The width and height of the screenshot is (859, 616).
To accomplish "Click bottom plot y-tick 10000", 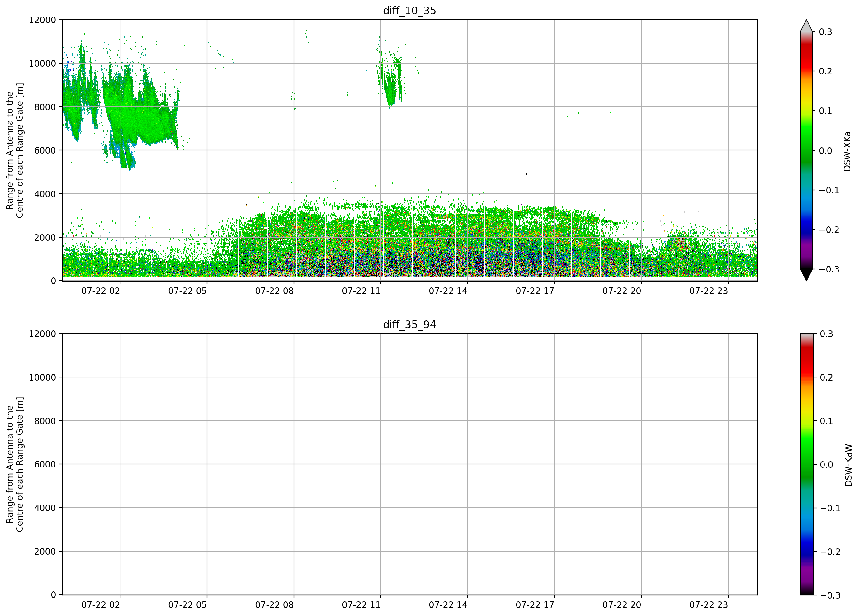I will [x=42, y=378].
